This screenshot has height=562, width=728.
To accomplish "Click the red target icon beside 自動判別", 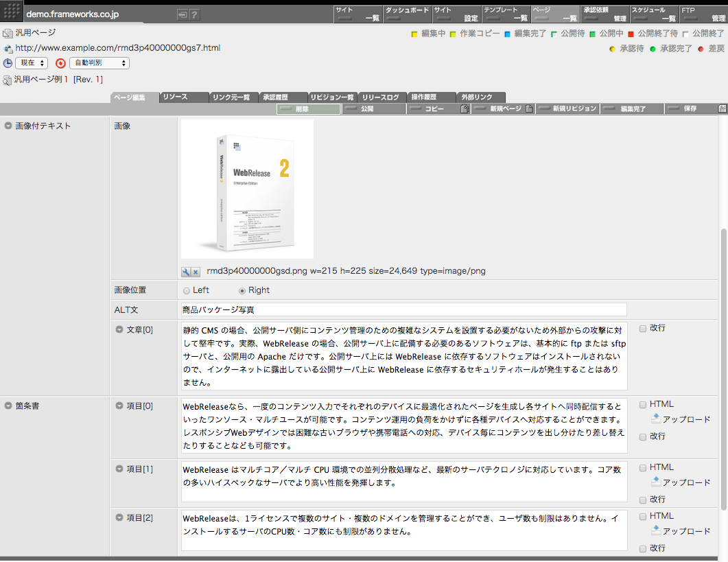I will [x=60, y=63].
